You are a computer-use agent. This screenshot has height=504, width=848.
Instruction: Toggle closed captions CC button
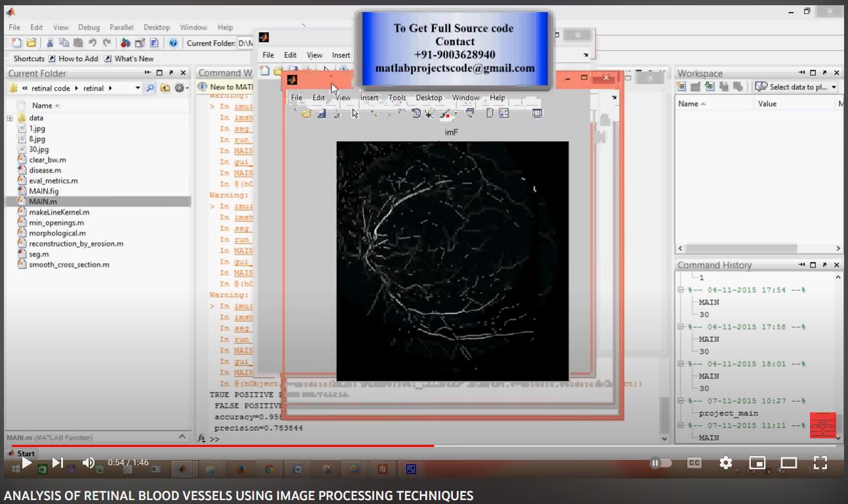tap(694, 463)
